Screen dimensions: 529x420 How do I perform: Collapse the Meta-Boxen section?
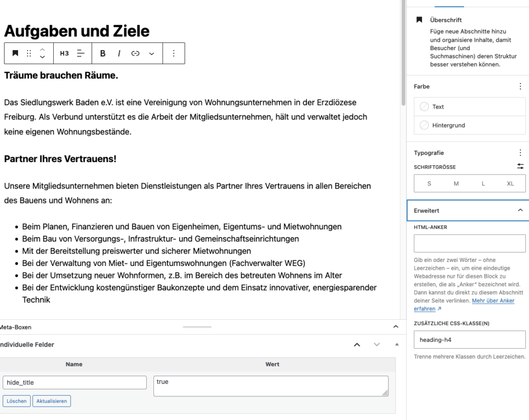point(396,326)
